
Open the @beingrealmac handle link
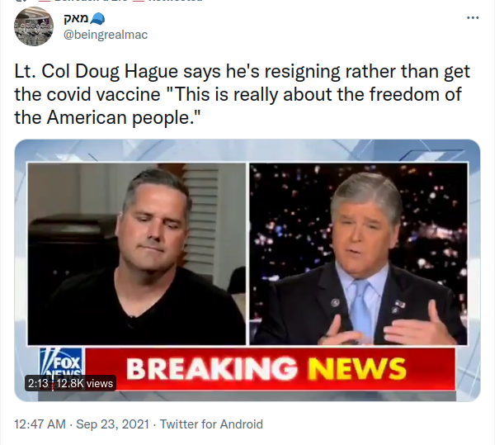[106, 35]
